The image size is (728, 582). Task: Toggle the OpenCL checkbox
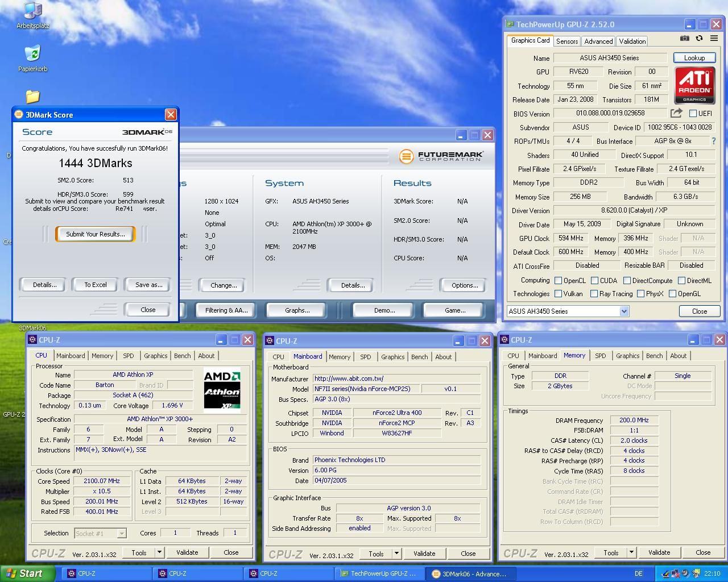(x=558, y=280)
